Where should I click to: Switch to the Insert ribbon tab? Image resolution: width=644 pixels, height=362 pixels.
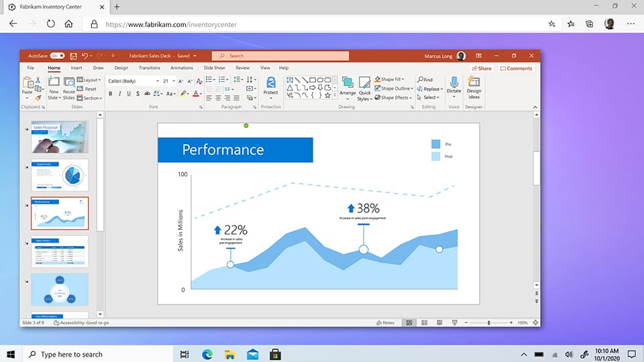coord(76,68)
